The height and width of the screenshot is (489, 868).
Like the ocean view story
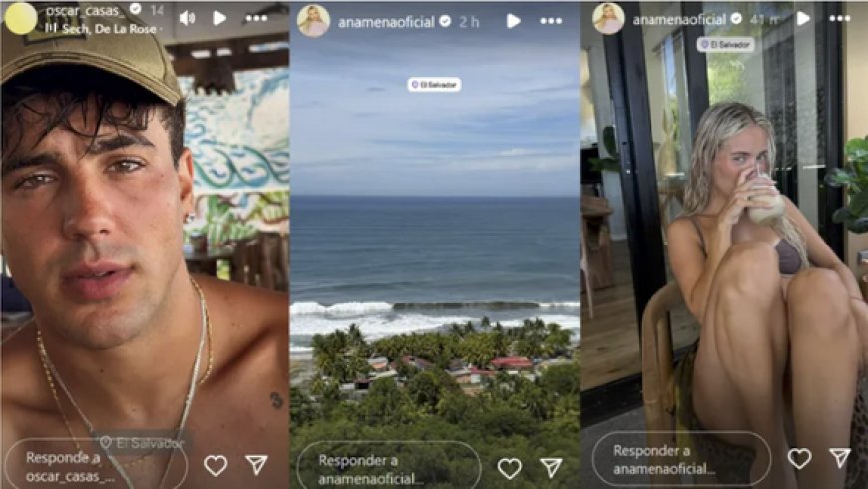click(x=509, y=468)
